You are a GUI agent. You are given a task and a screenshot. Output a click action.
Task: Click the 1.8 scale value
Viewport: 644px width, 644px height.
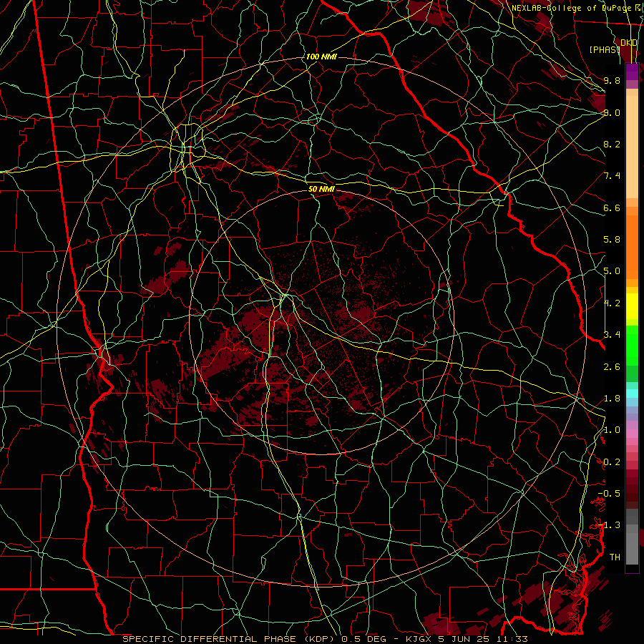612,399
